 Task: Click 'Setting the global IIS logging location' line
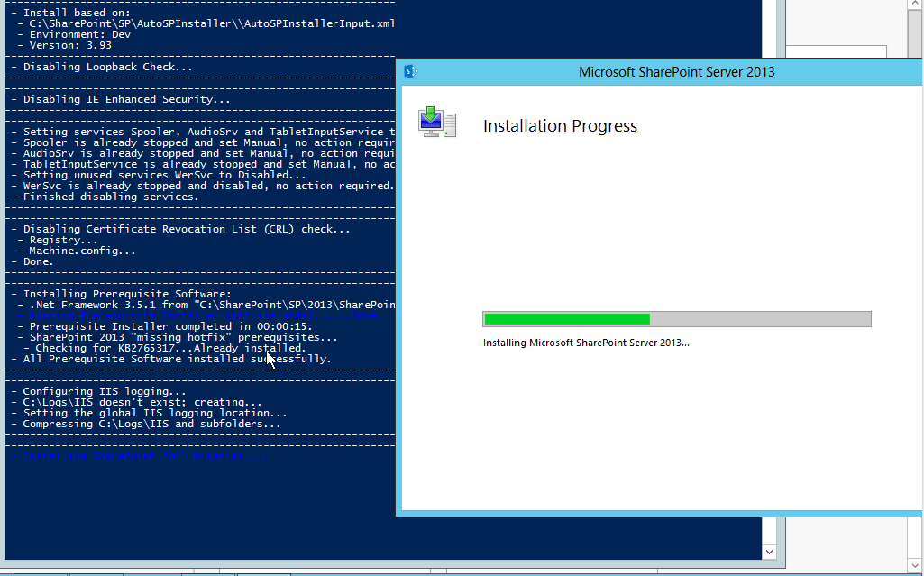pyautogui.click(x=150, y=413)
